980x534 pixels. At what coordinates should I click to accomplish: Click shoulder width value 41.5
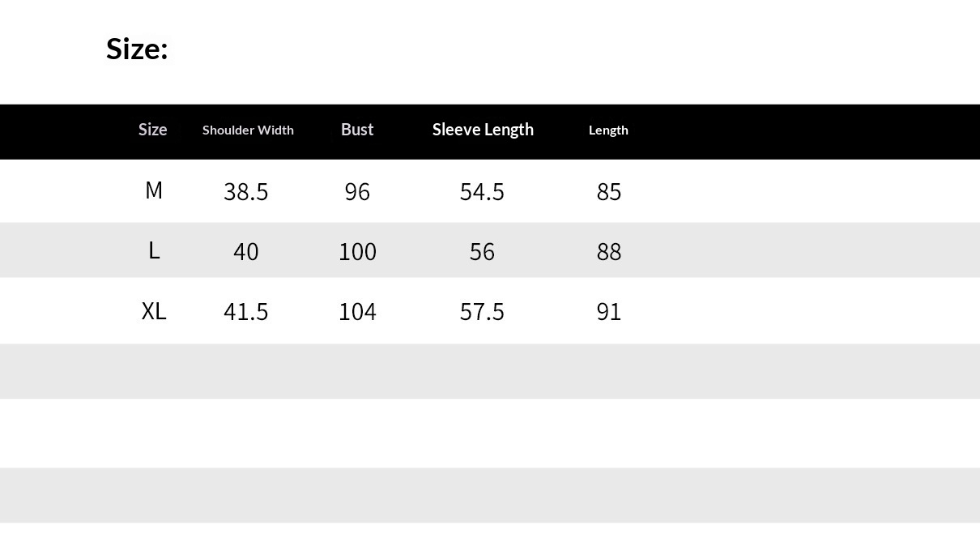tap(245, 311)
